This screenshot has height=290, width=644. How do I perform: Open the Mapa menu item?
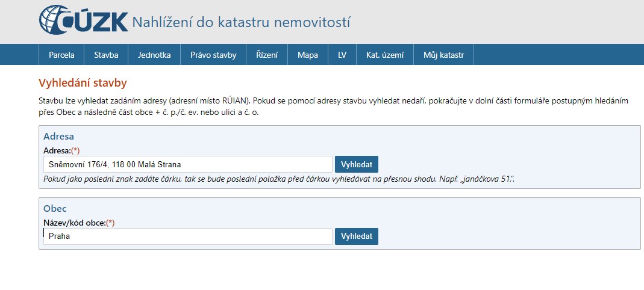(307, 55)
